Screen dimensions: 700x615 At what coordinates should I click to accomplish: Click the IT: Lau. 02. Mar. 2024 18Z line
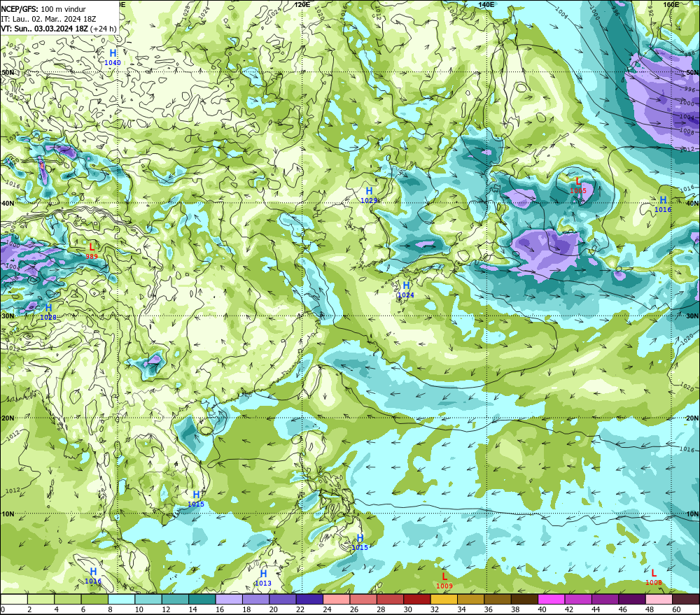48,19
